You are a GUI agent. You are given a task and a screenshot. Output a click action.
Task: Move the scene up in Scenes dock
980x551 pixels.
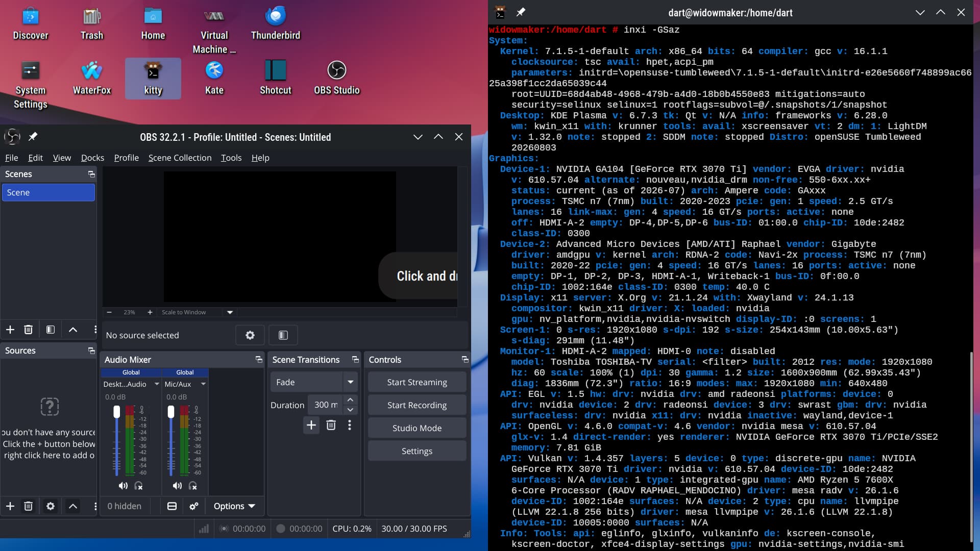point(73,330)
